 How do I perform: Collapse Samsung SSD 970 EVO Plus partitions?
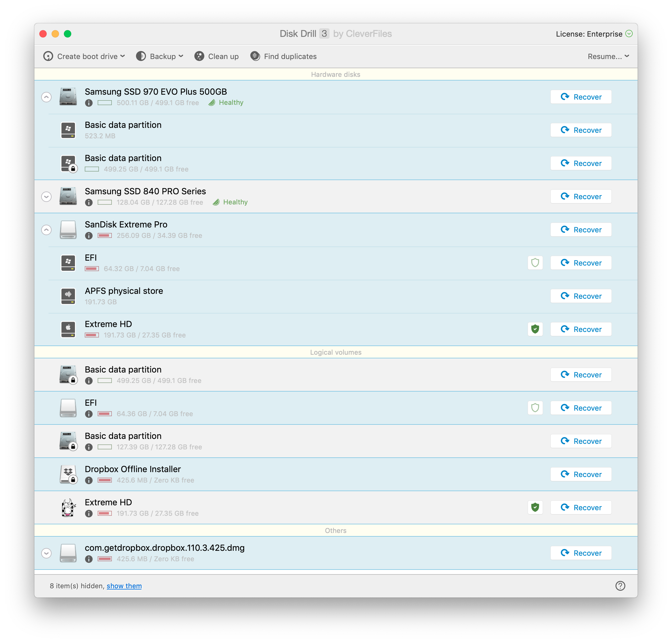pyautogui.click(x=46, y=97)
